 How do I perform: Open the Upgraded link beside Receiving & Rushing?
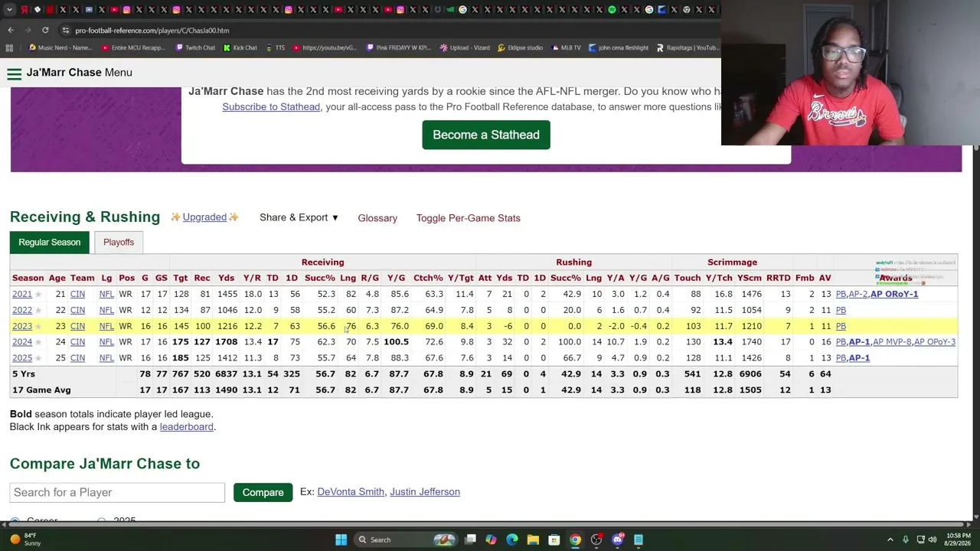[x=204, y=217]
